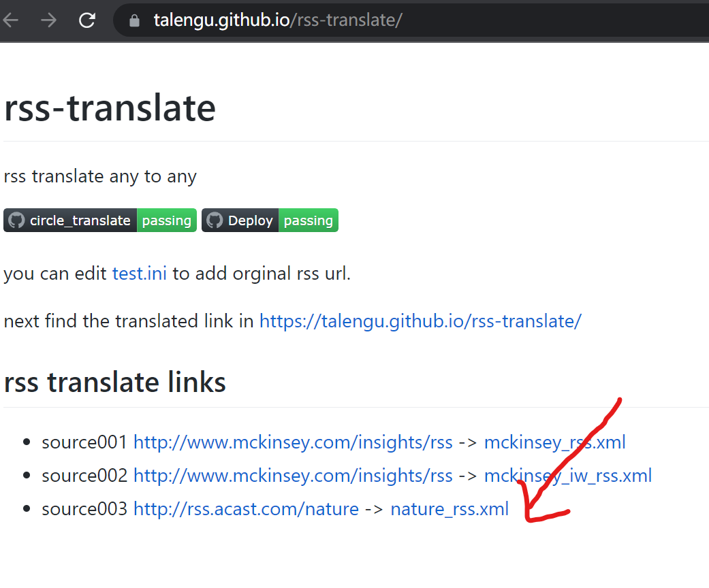Click the browser forward arrow

(x=48, y=20)
